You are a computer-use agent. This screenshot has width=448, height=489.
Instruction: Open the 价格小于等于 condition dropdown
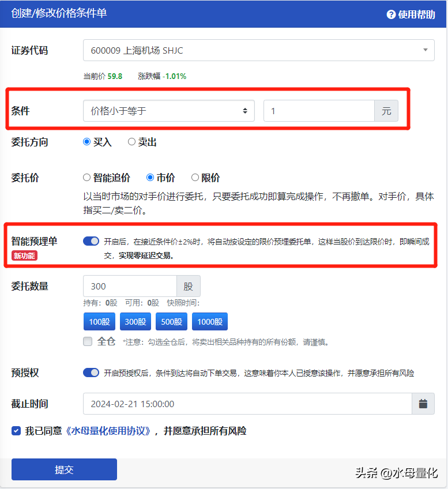click(169, 111)
